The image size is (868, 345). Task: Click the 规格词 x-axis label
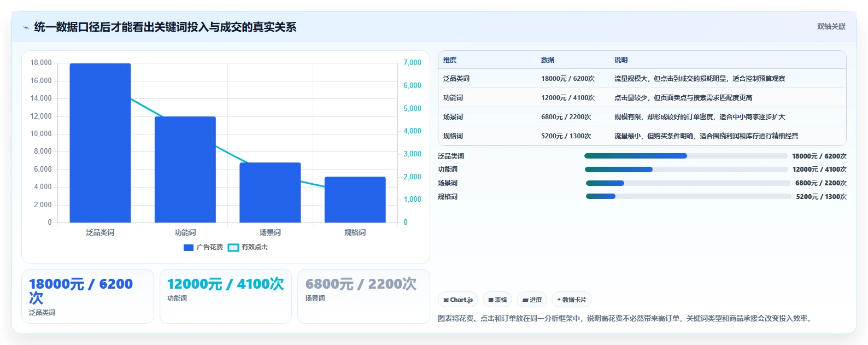(355, 232)
